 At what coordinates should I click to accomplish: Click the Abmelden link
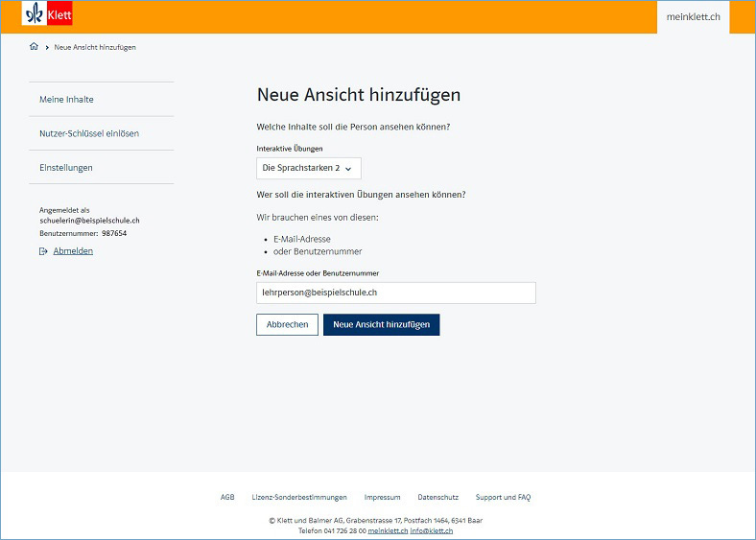coord(73,251)
